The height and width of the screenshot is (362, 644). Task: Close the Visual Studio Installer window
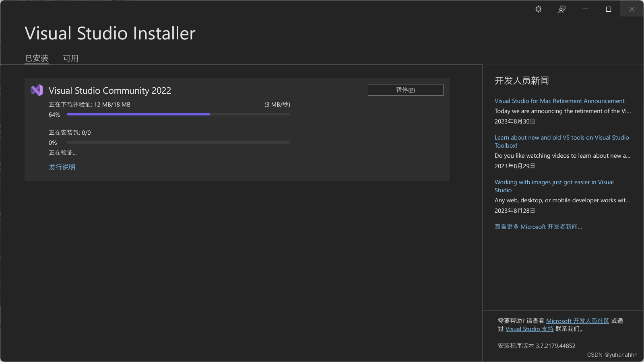(x=632, y=9)
